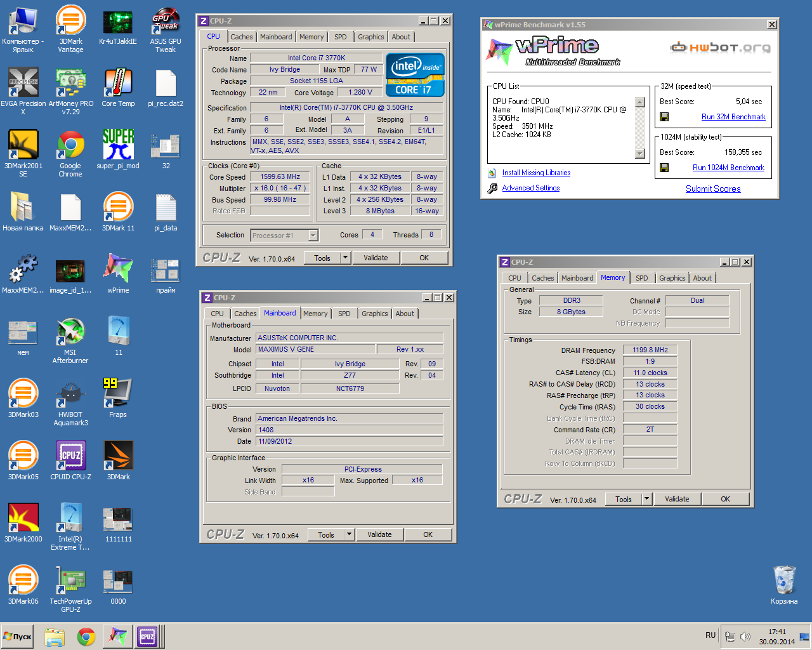
Task: Open Tools dropdown arrow in Memory window
Action: 646,499
